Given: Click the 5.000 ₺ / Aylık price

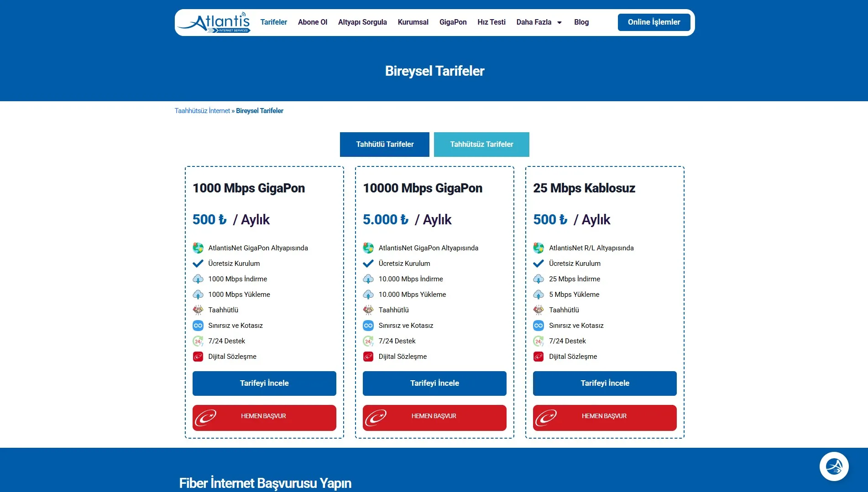Looking at the screenshot, I should 407,220.
